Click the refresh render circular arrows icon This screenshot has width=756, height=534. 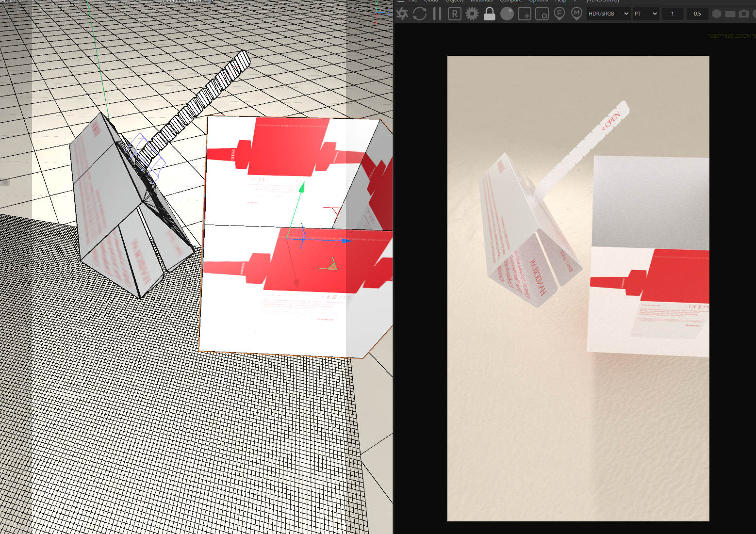pyautogui.click(x=420, y=14)
